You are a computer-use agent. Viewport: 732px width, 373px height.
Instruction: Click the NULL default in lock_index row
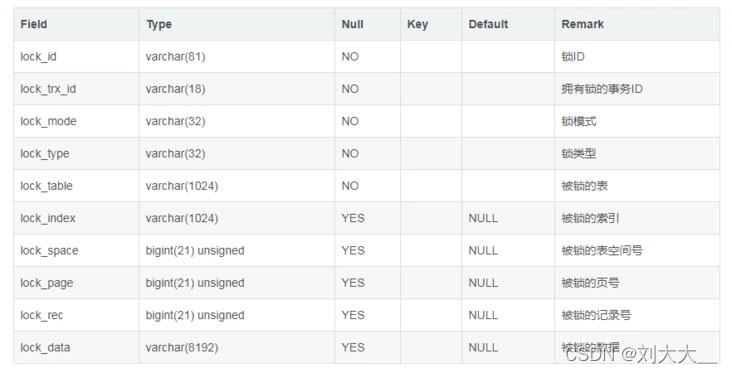tap(483, 218)
